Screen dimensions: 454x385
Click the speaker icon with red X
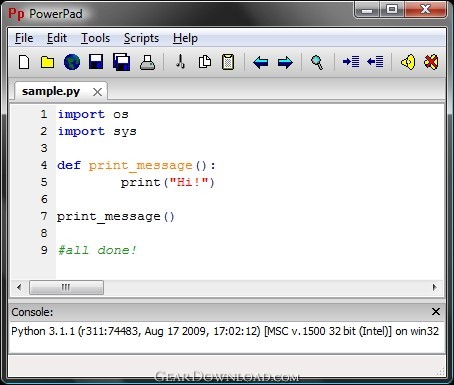point(431,62)
